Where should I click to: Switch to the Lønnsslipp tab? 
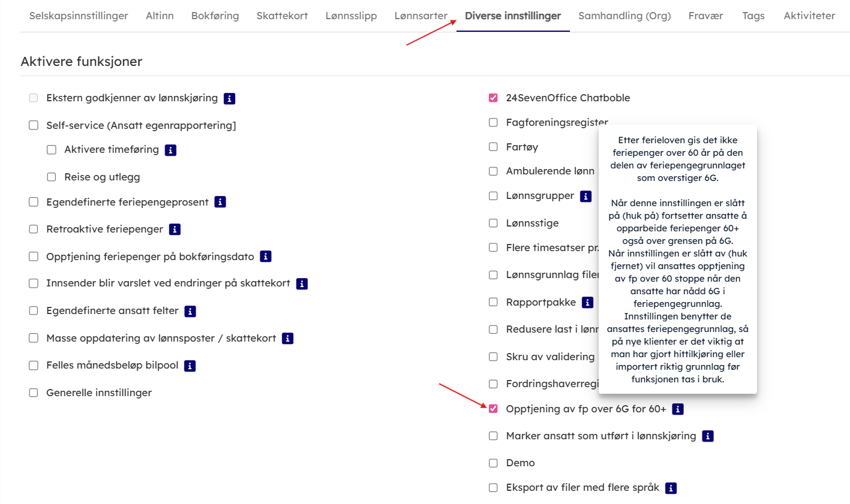pos(351,16)
